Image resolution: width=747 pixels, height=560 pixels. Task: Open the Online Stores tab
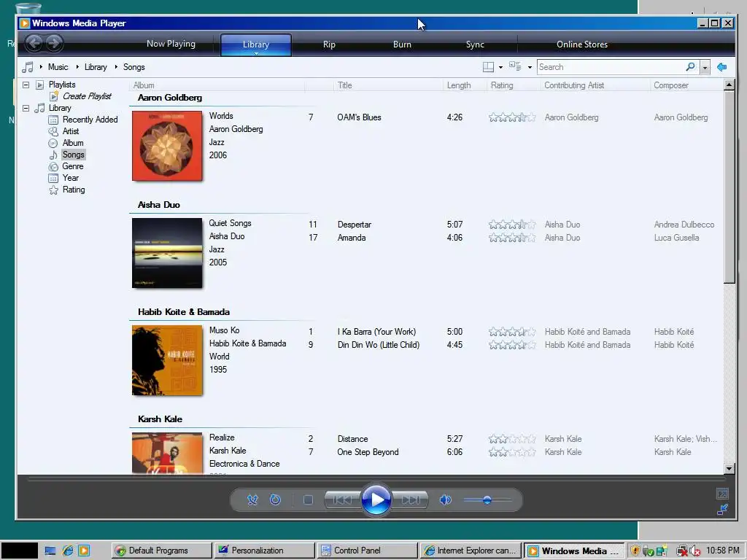tap(582, 44)
